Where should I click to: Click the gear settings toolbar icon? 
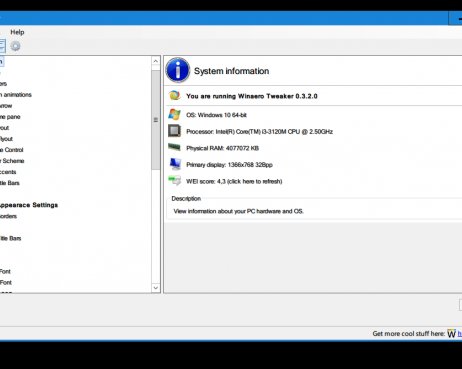[x=15, y=46]
